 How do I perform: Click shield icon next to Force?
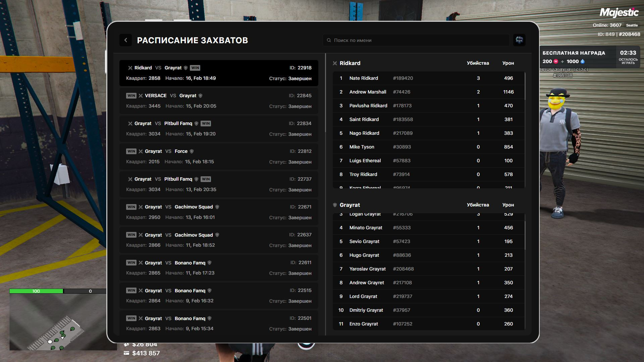point(192,152)
